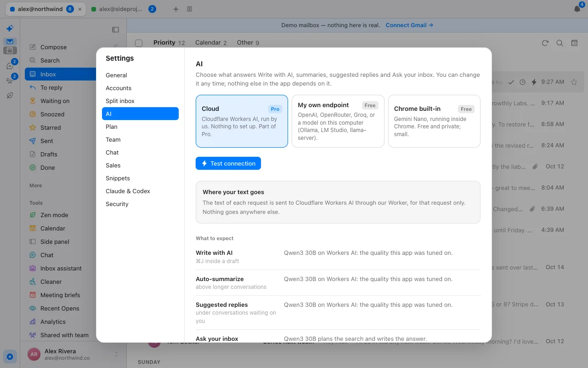Refresh the inbox with the reload icon
The width and height of the screenshot is (588, 368).
tap(545, 43)
